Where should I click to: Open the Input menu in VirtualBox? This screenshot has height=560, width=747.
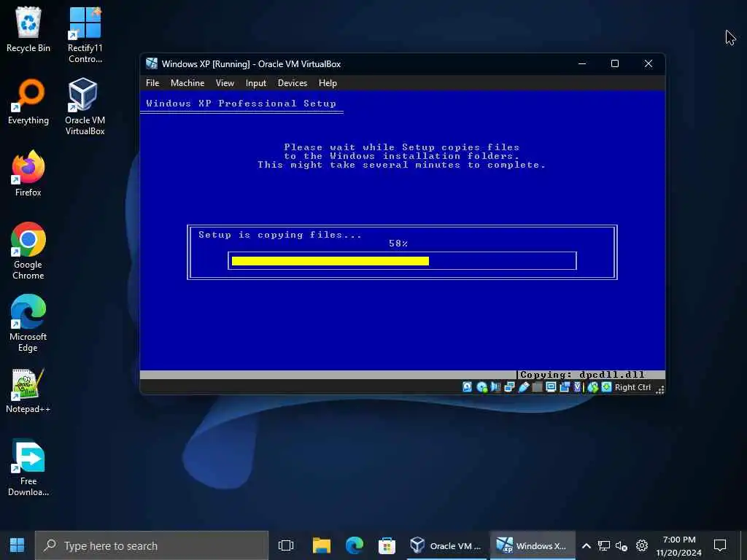(x=256, y=83)
